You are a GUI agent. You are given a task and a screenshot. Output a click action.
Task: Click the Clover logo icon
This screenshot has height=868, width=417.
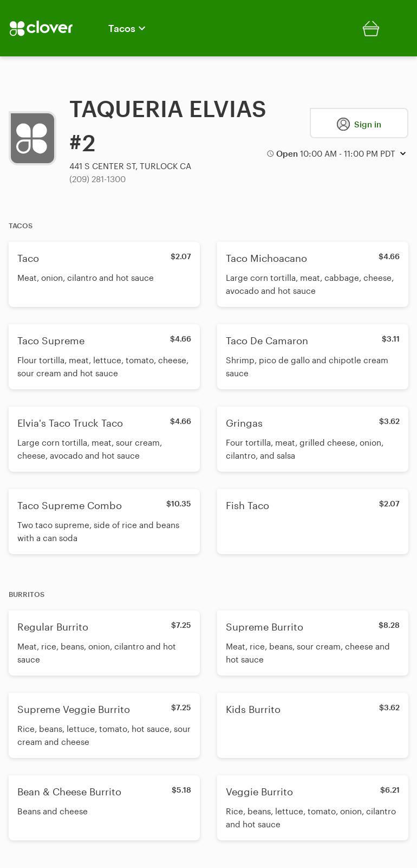(17, 28)
